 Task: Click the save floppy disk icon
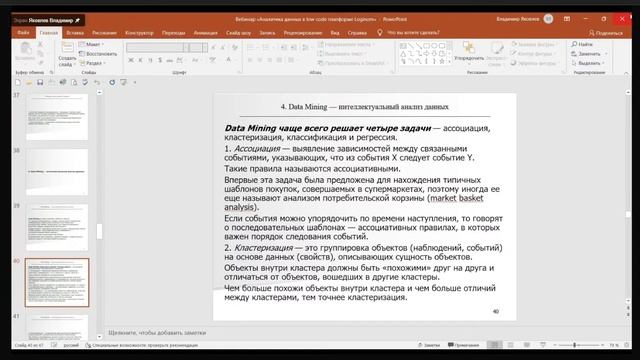click(x=40, y=82)
